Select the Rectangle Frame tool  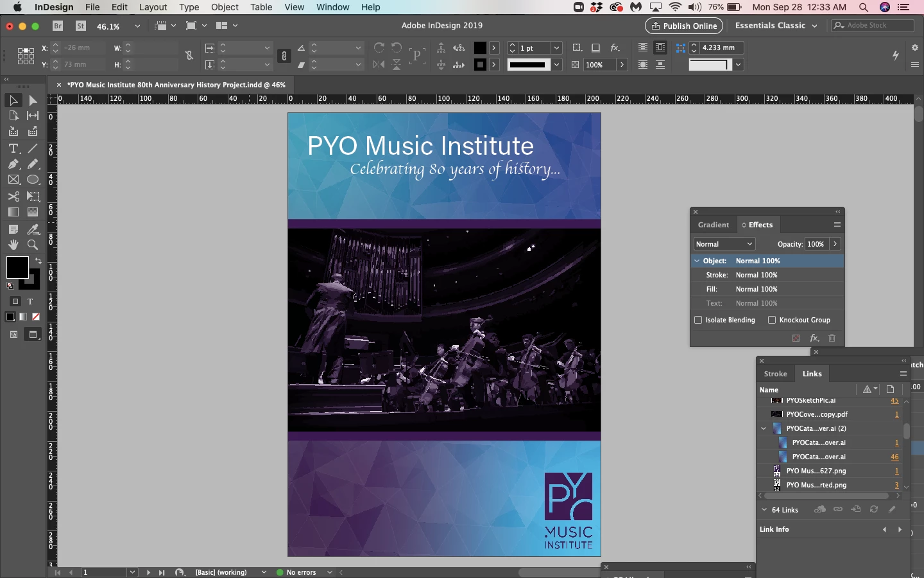pos(13,180)
